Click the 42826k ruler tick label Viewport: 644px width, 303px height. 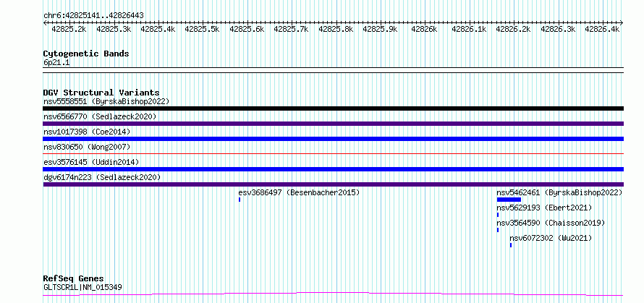click(424, 29)
